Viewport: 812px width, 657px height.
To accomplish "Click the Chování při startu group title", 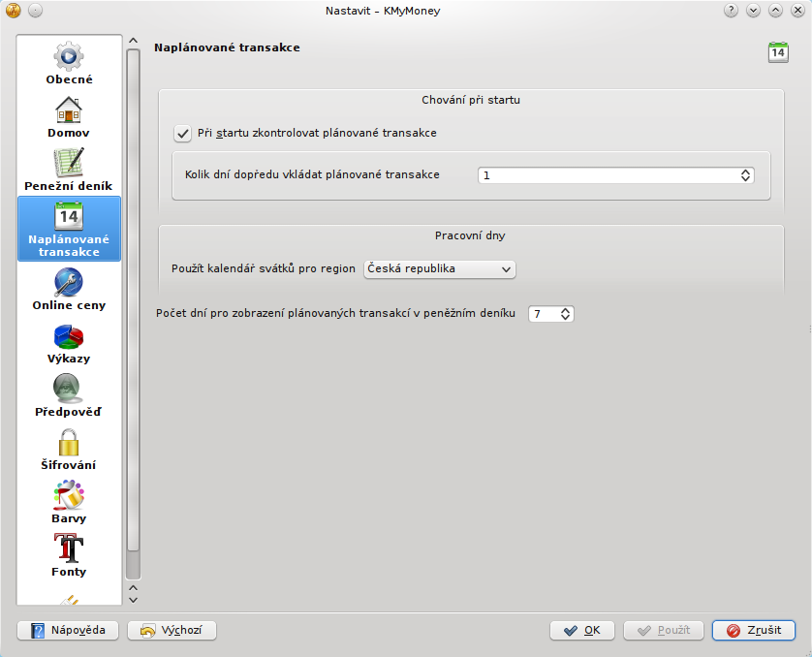I will click(471, 100).
